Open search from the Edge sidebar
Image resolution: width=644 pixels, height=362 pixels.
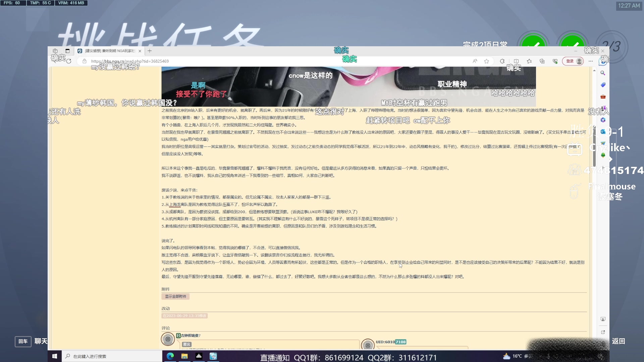(603, 73)
